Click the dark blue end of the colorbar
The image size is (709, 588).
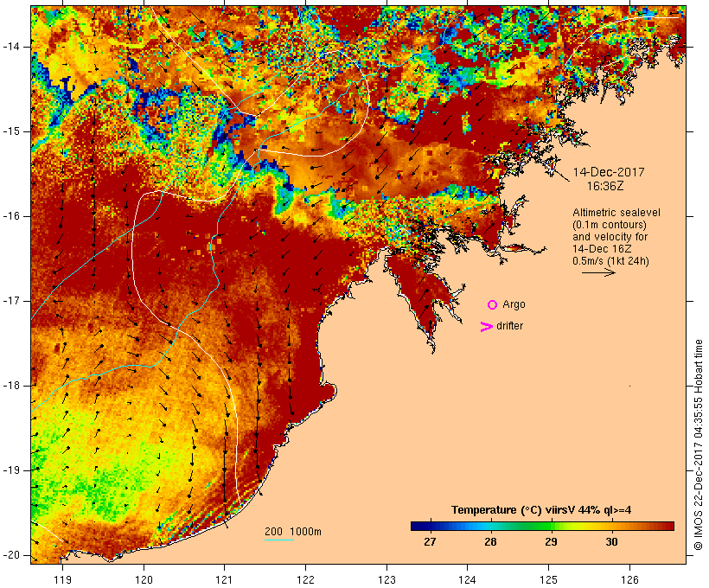[x=418, y=526]
